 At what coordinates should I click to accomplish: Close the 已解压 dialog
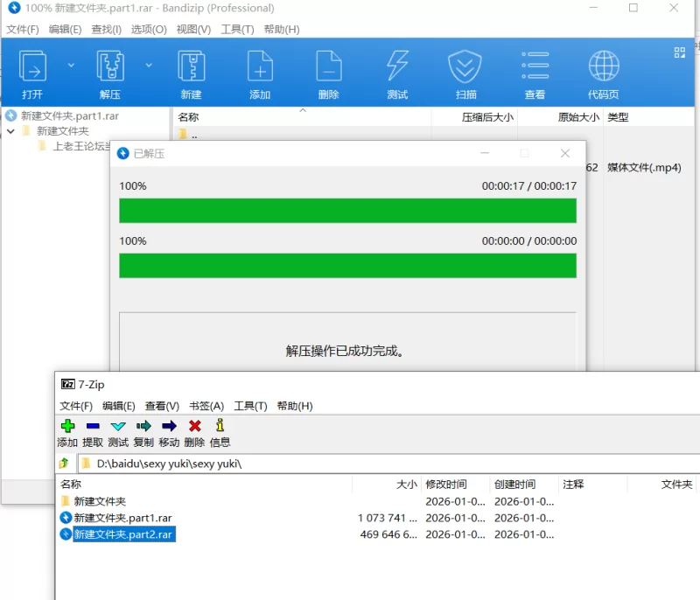[x=565, y=153]
